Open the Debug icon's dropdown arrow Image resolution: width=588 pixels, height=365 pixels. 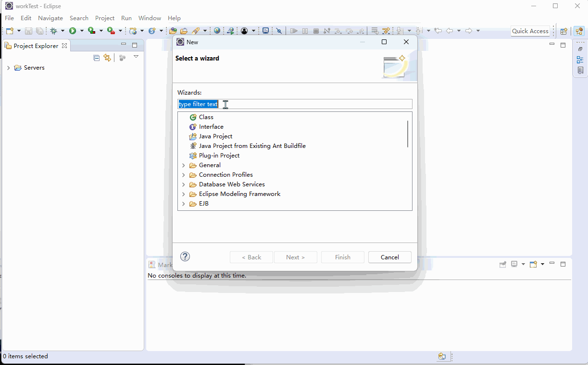pyautogui.click(x=63, y=31)
